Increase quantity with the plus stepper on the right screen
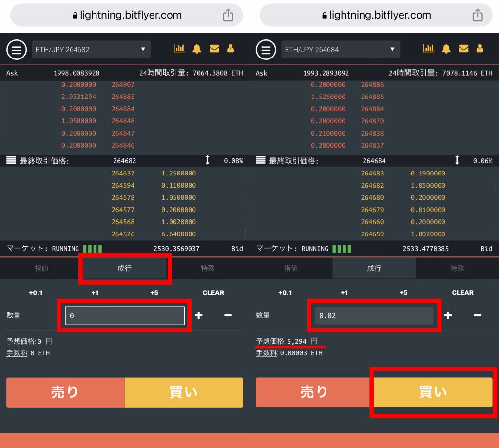Image resolution: width=499 pixels, height=448 pixels. coord(448,315)
